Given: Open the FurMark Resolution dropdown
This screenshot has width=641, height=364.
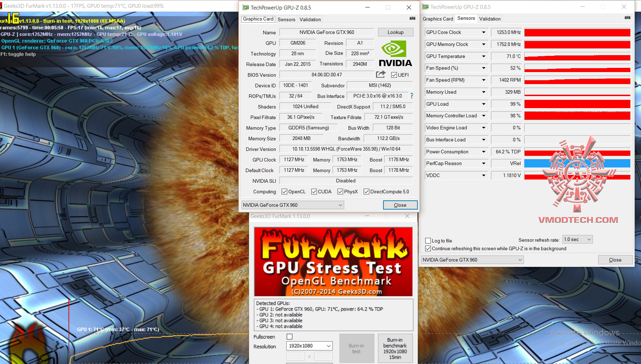Looking at the screenshot, I should (309, 346).
